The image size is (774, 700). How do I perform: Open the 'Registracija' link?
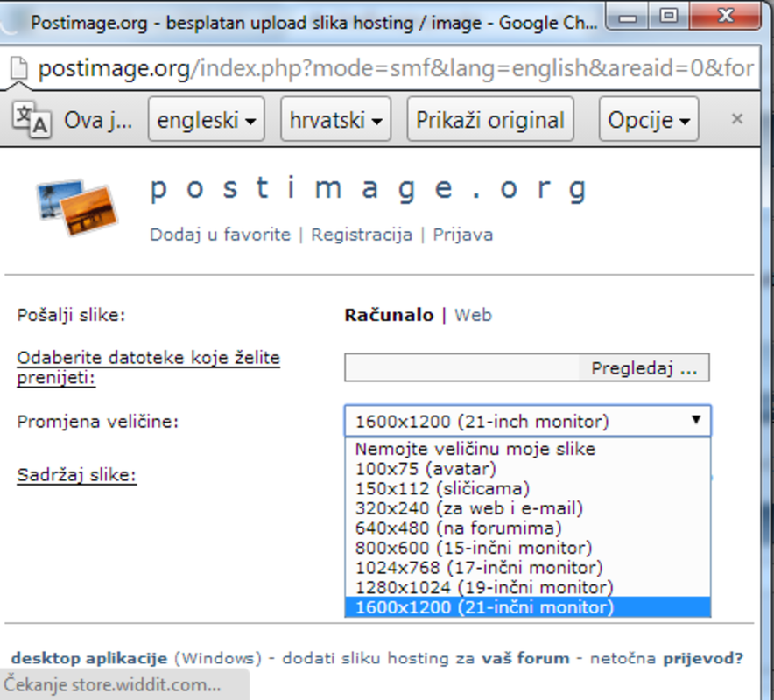coord(362,234)
